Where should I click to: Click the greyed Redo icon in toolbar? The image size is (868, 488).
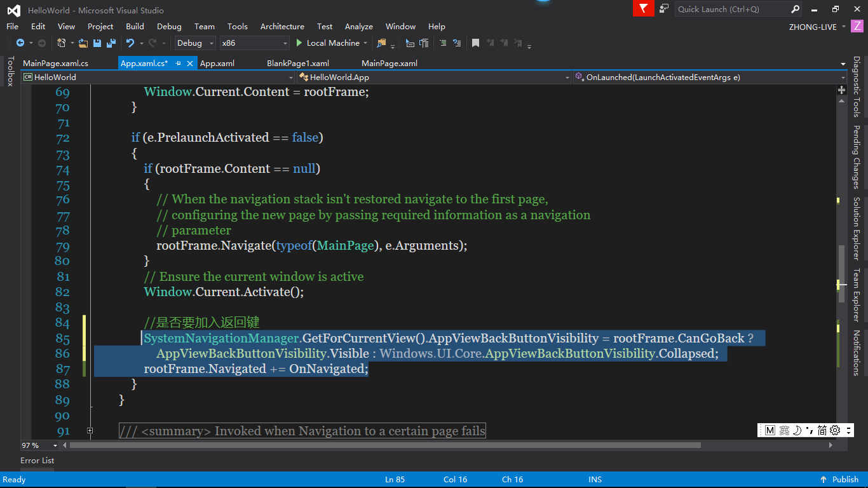click(152, 43)
